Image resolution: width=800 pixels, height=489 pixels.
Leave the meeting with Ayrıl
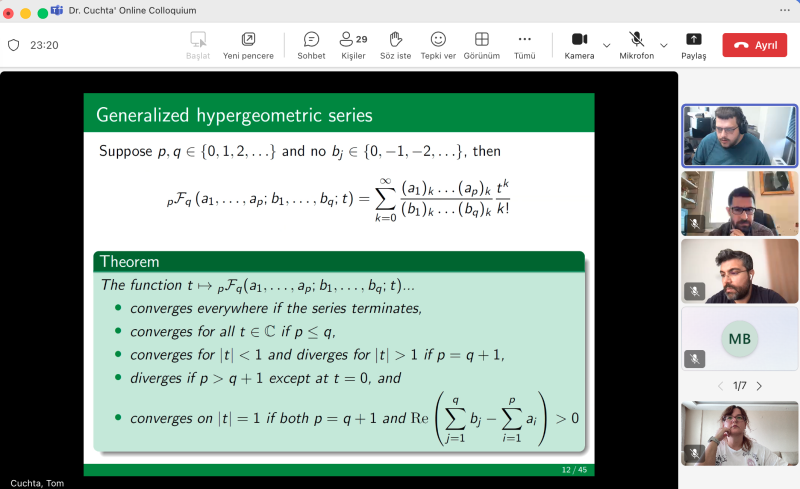(754, 45)
